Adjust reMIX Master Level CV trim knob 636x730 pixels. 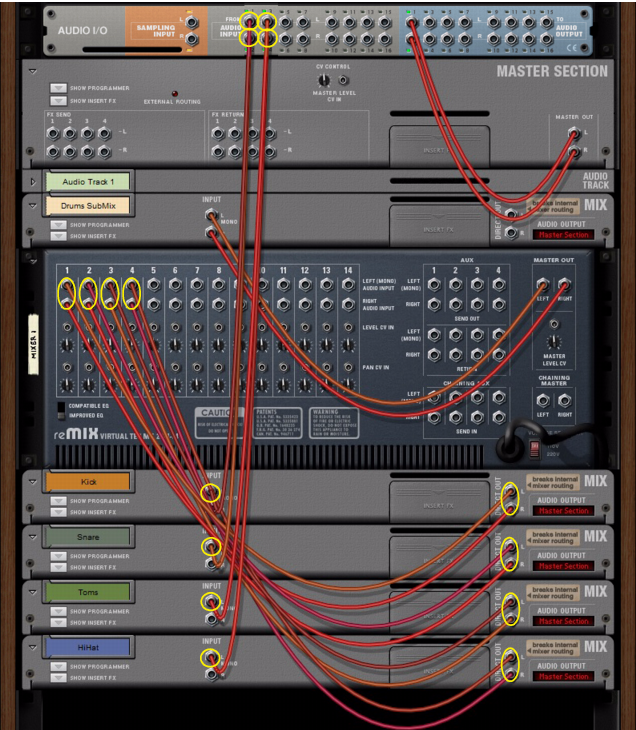(554, 342)
